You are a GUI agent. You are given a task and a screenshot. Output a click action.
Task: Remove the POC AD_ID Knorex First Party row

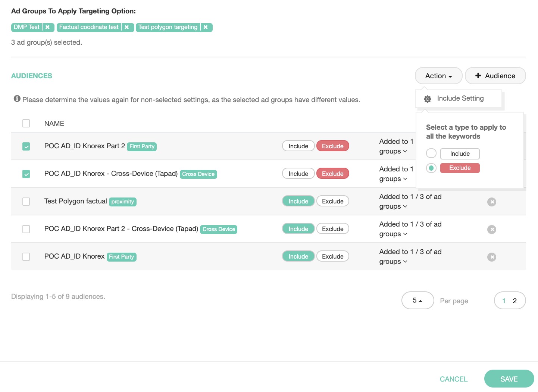click(x=492, y=257)
